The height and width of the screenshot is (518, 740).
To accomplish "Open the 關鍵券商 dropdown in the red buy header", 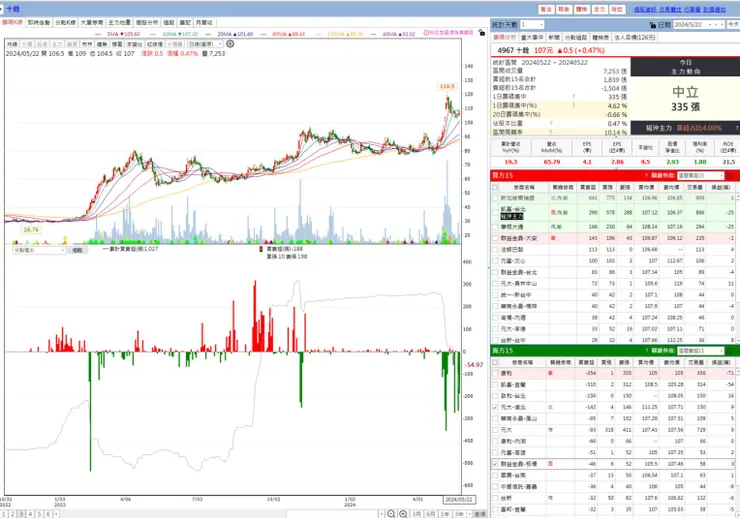I will pos(700,175).
